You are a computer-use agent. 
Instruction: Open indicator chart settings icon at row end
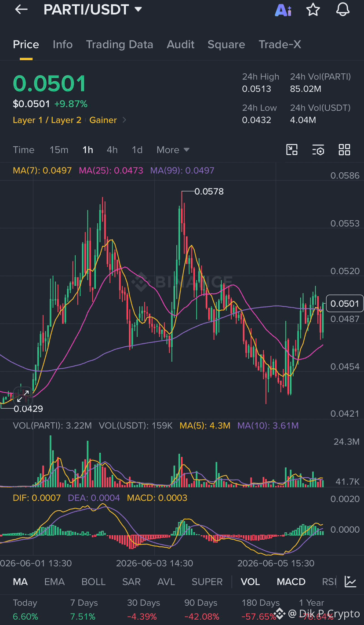point(350,581)
